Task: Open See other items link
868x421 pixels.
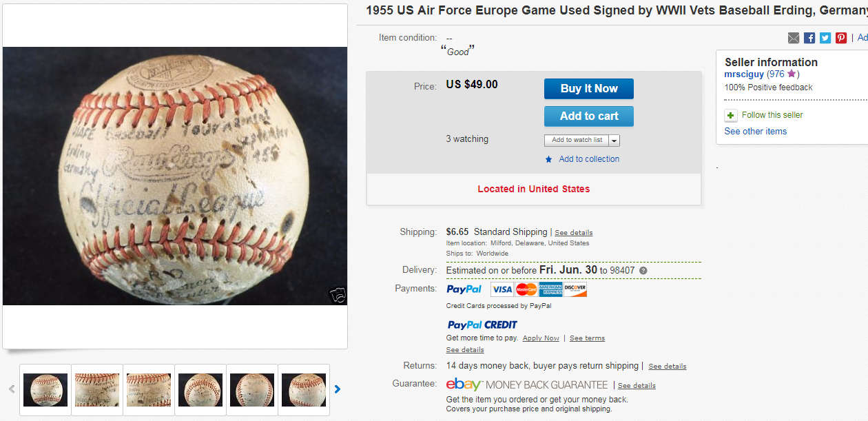Action: [x=755, y=132]
